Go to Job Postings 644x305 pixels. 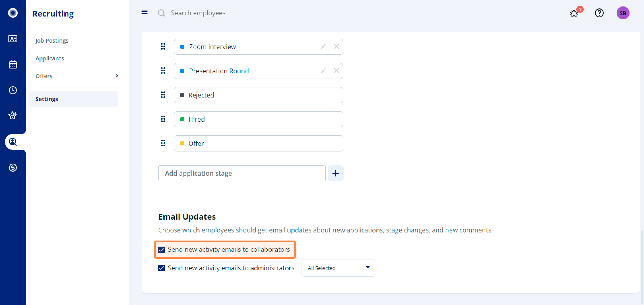point(52,40)
